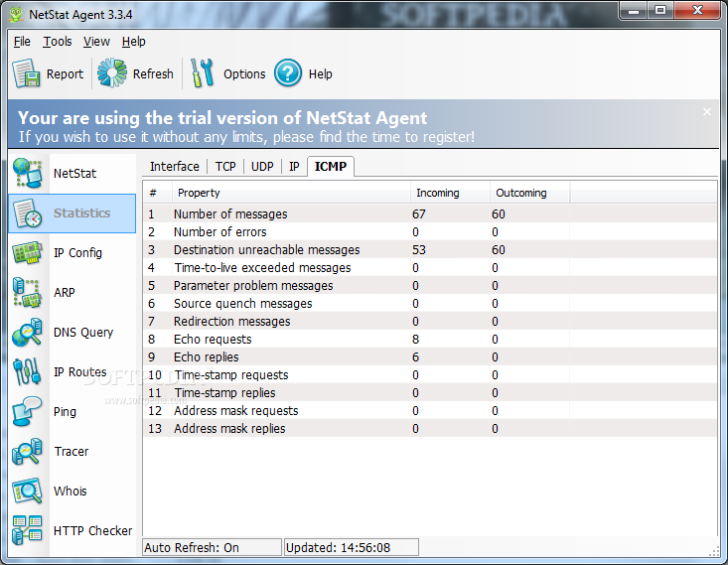Click the Help toolbar label
This screenshot has width=728, height=565.
click(x=321, y=73)
